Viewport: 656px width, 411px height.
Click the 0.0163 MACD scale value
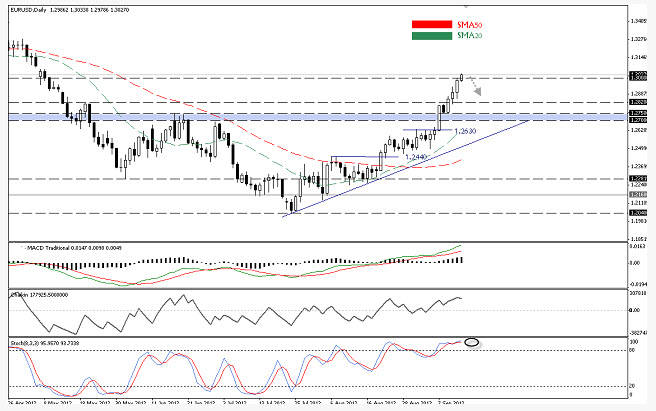[637, 246]
